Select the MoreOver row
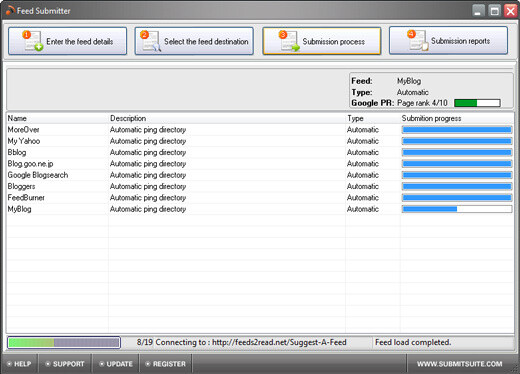The width and height of the screenshot is (520, 374). [x=260, y=130]
